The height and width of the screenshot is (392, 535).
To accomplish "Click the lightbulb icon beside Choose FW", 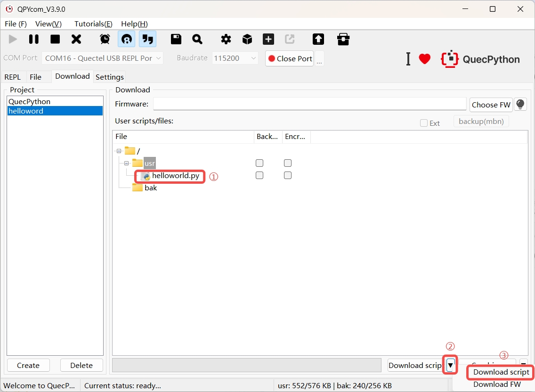I will 520,104.
